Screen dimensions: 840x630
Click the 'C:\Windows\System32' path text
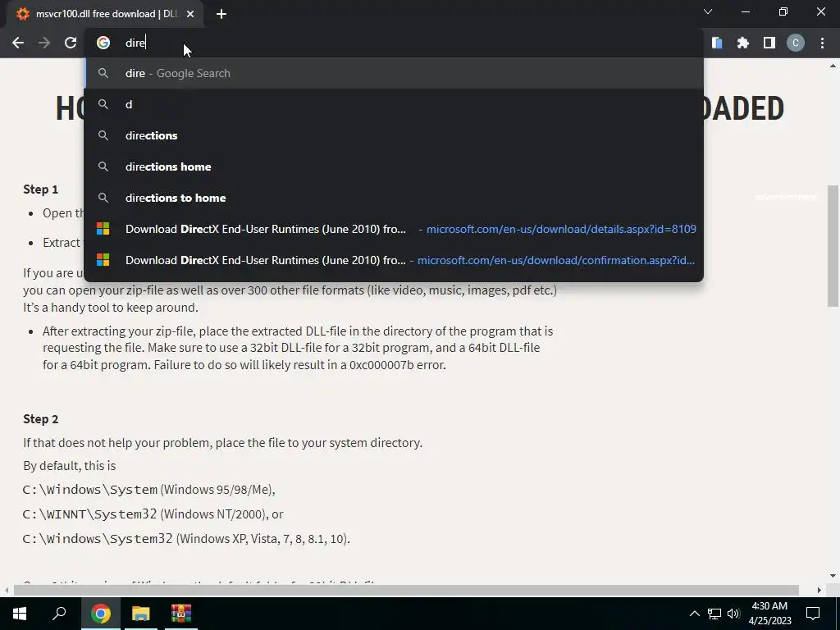click(98, 538)
